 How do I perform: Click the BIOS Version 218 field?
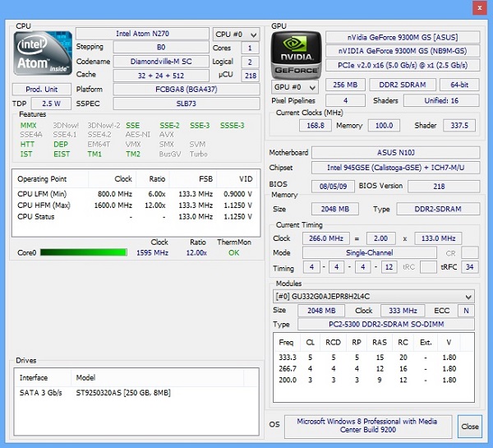tap(444, 187)
